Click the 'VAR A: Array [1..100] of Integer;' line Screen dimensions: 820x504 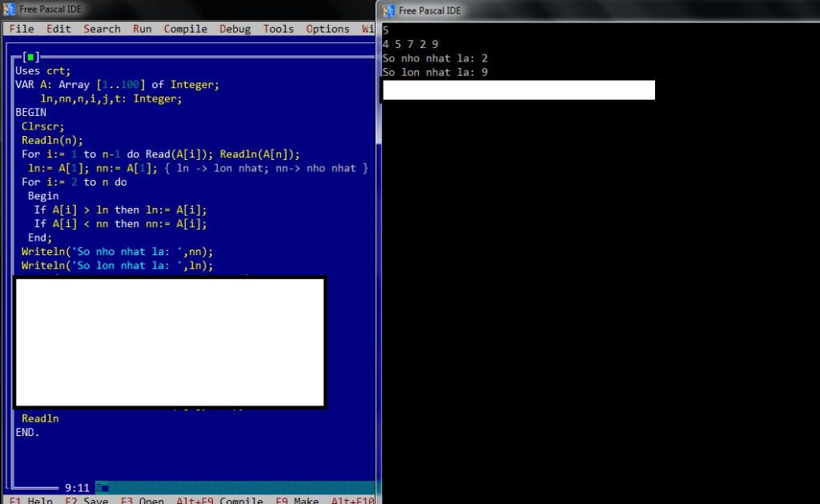[117, 85]
